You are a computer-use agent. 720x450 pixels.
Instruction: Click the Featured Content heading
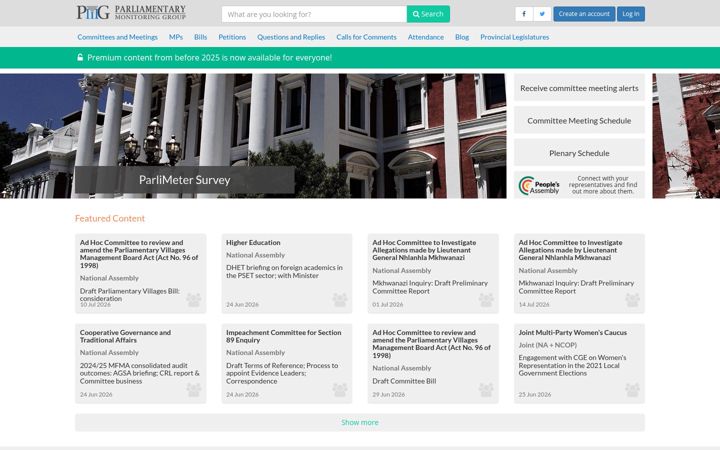point(110,219)
